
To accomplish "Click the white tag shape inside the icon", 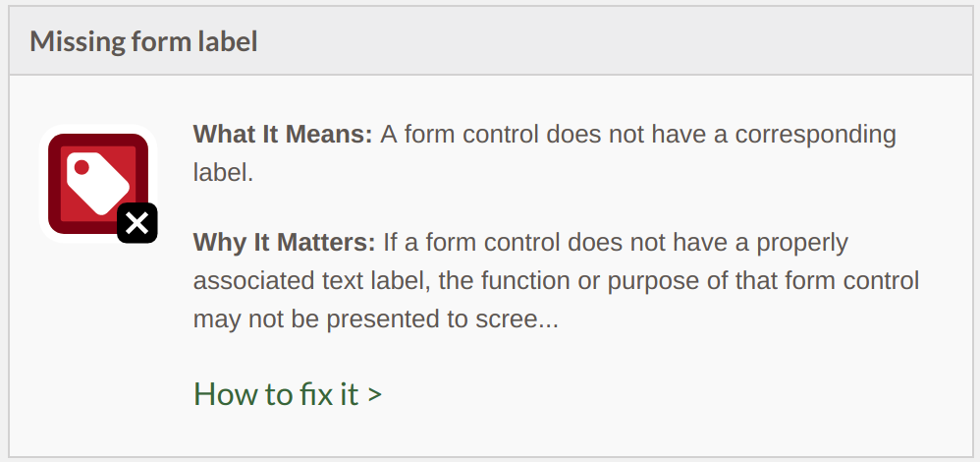I will click(x=98, y=184).
